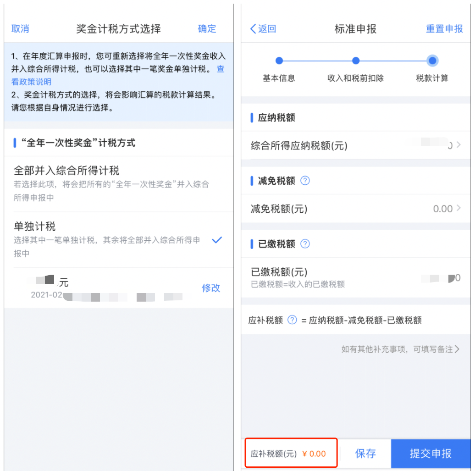The width and height of the screenshot is (475, 476).
Task: Tap 修改 next to bonus amount
Action: [211, 288]
